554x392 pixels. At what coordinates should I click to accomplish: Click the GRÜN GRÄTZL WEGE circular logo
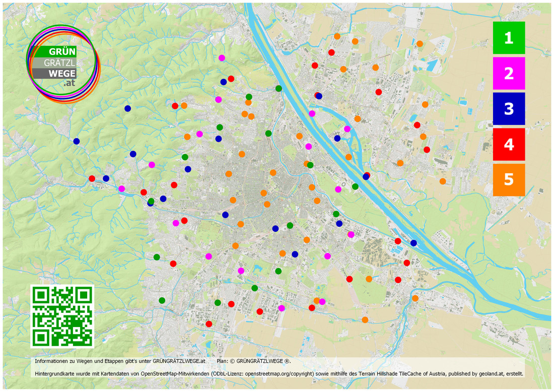63,64
